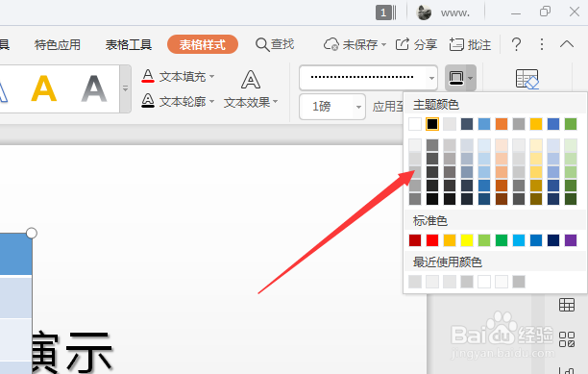Click the pen color border button
The height and width of the screenshot is (374, 588).
click(456, 78)
